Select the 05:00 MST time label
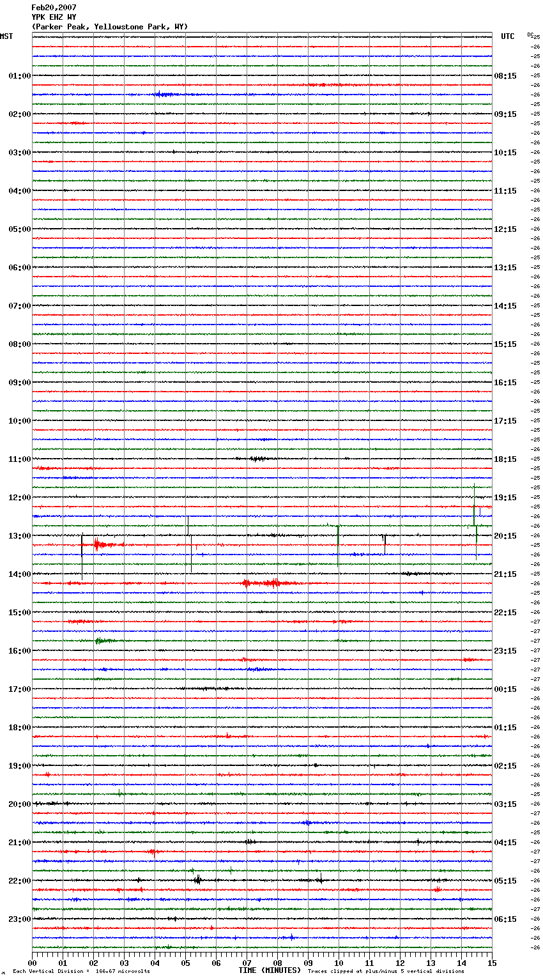 click(x=20, y=229)
